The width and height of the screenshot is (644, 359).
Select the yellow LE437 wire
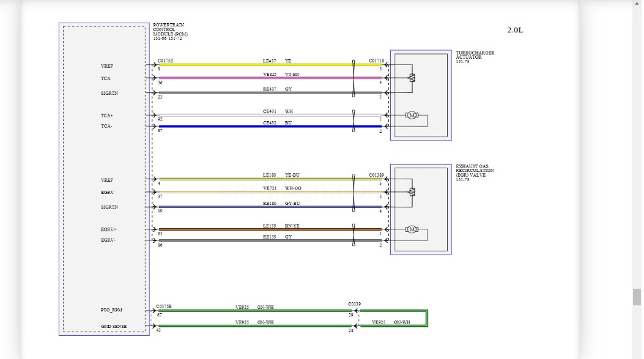tap(258, 64)
